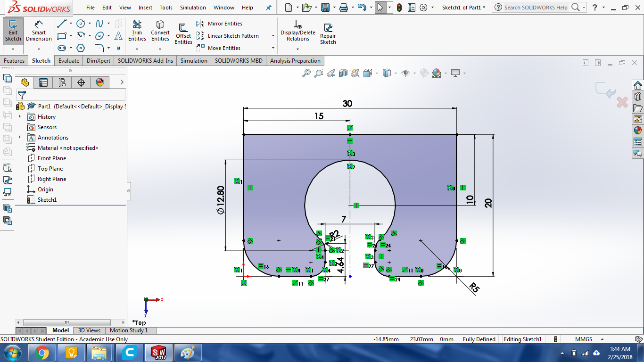644x362 pixels.
Task: Select the Spline sketch tool
Action: pos(99,24)
